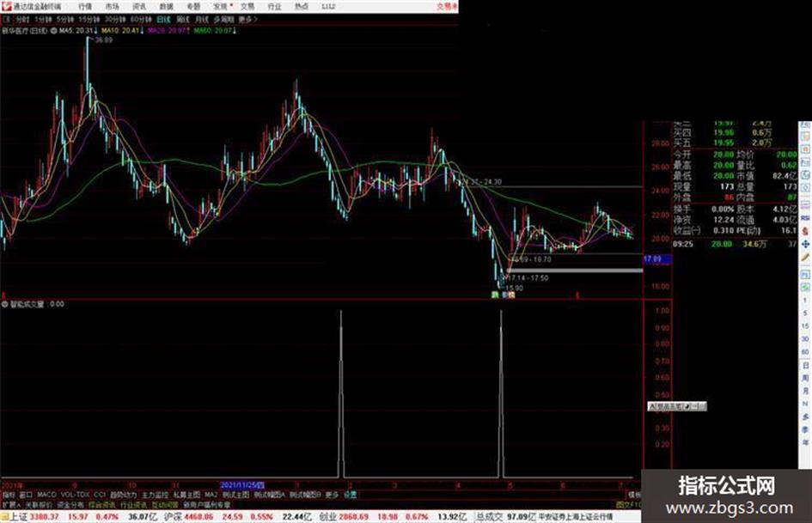Switch chart to 1分钟 period
The image size is (812, 523).
(x=43, y=20)
